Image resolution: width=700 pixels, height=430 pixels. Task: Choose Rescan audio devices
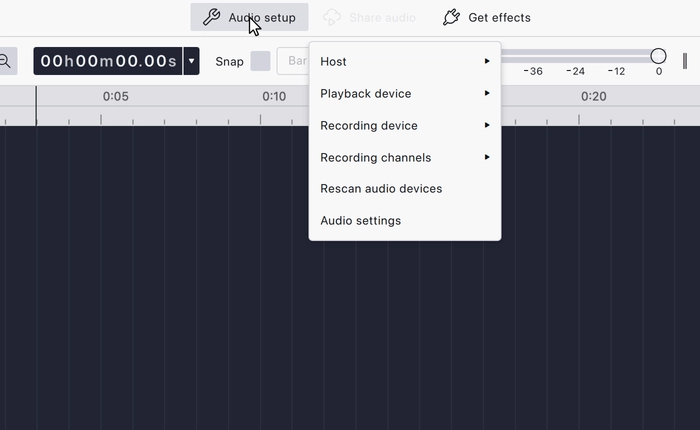[x=405, y=189]
